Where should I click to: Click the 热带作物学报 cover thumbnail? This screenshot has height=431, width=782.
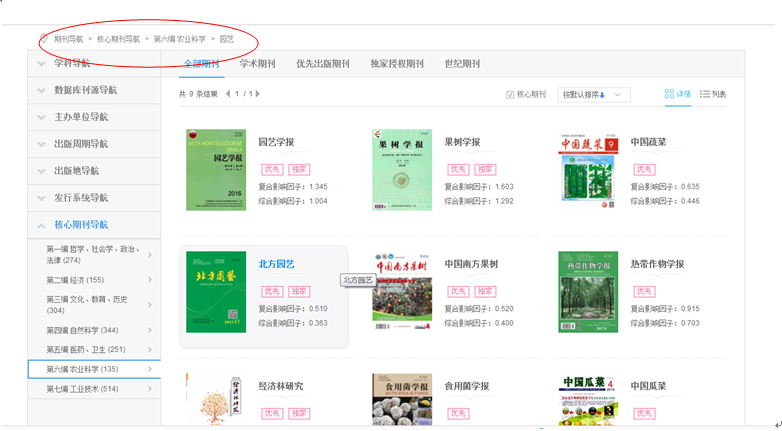(x=587, y=291)
